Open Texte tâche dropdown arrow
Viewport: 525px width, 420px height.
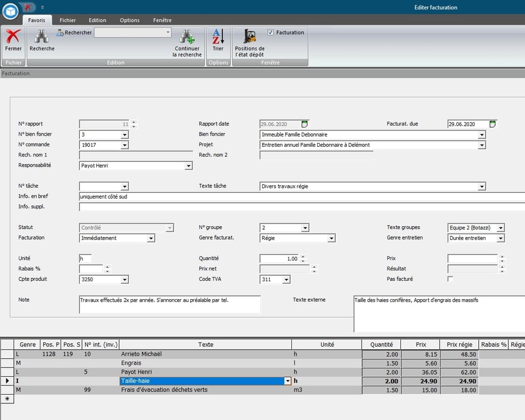click(x=481, y=187)
